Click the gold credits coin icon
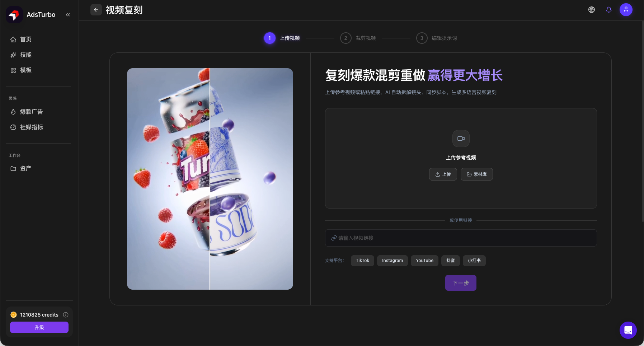The width and height of the screenshot is (644, 346). (x=14, y=315)
